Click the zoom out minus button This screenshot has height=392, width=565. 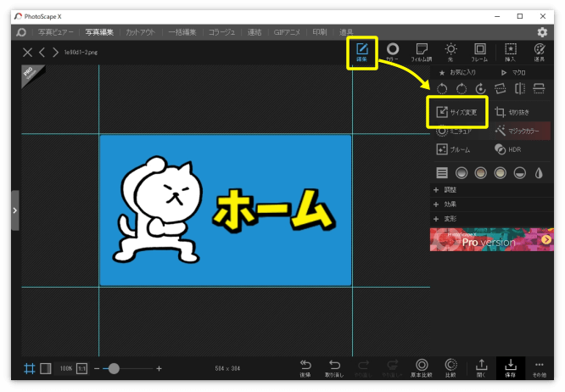click(97, 368)
